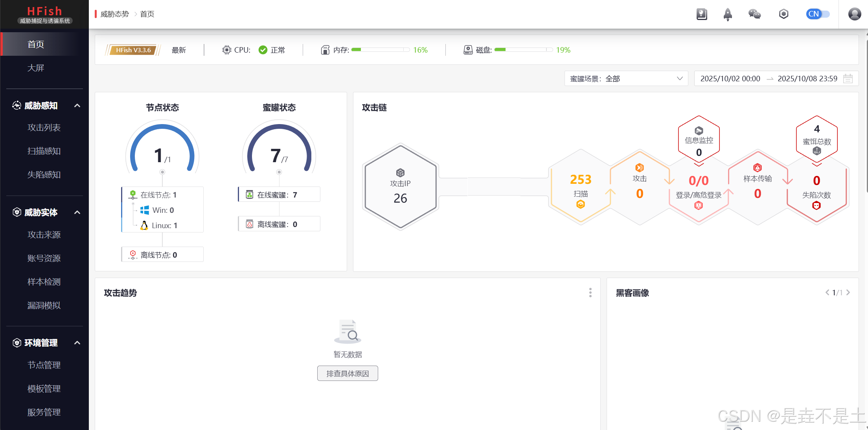This screenshot has height=430, width=868.
Task: Collapse the 威胁实体 sidebar section
Action: [x=77, y=212]
